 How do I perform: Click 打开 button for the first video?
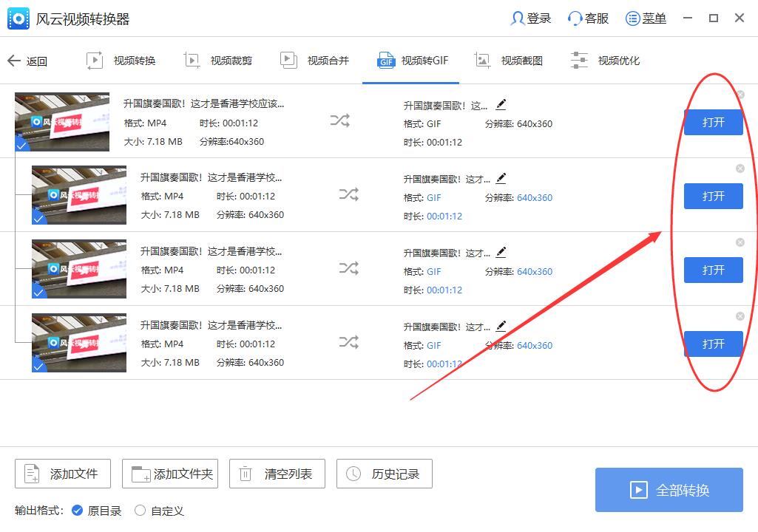pyautogui.click(x=713, y=122)
